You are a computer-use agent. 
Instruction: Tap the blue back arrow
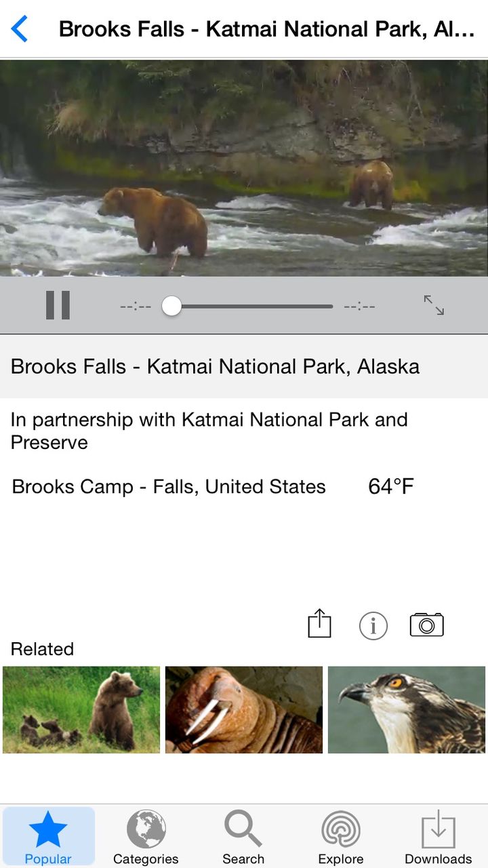20,29
